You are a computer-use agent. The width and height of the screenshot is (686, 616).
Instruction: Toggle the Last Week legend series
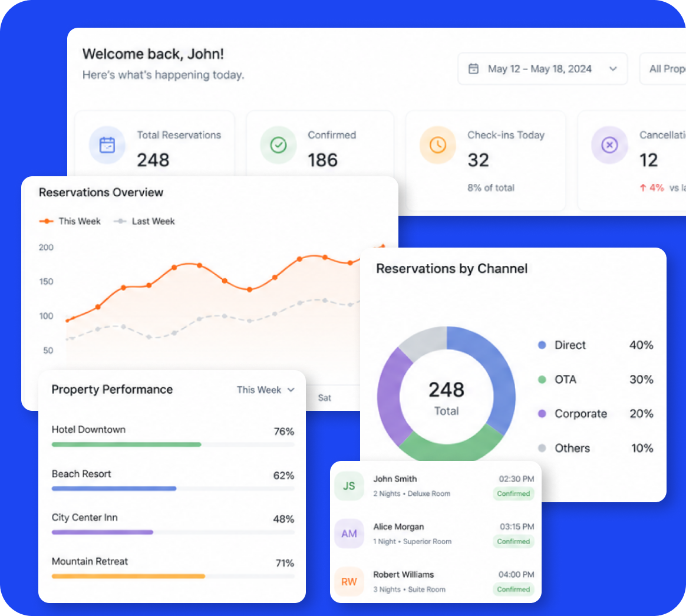coord(144,222)
